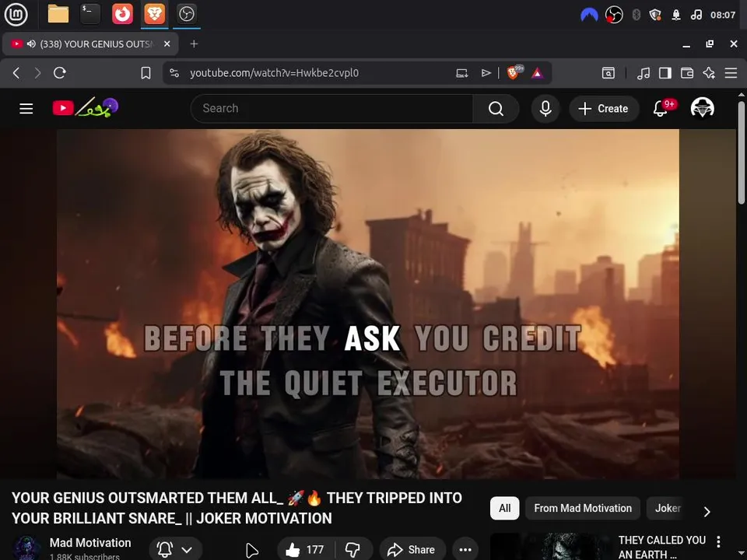Open the search-tabs icon in toolbar

(608, 73)
